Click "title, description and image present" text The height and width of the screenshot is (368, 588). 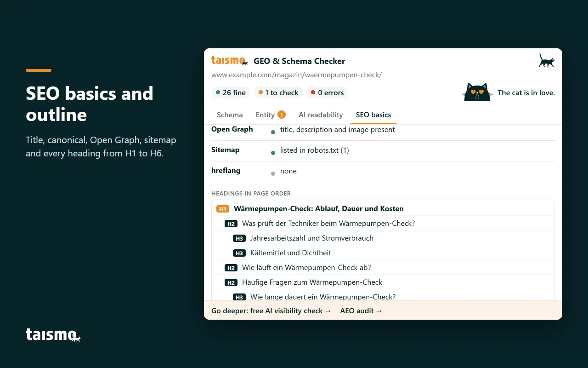pos(338,130)
